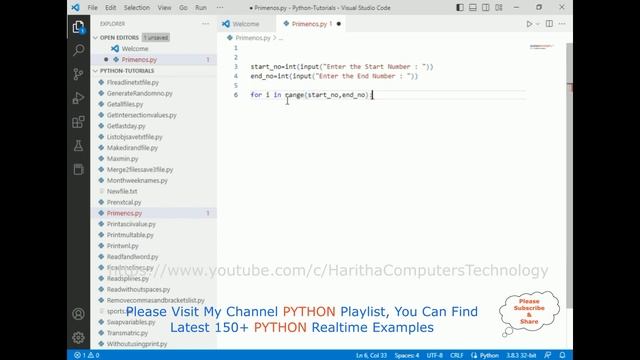640x360 pixels.
Task: Select Python interpreter 3.8.3 32-bit
Action: point(521,356)
